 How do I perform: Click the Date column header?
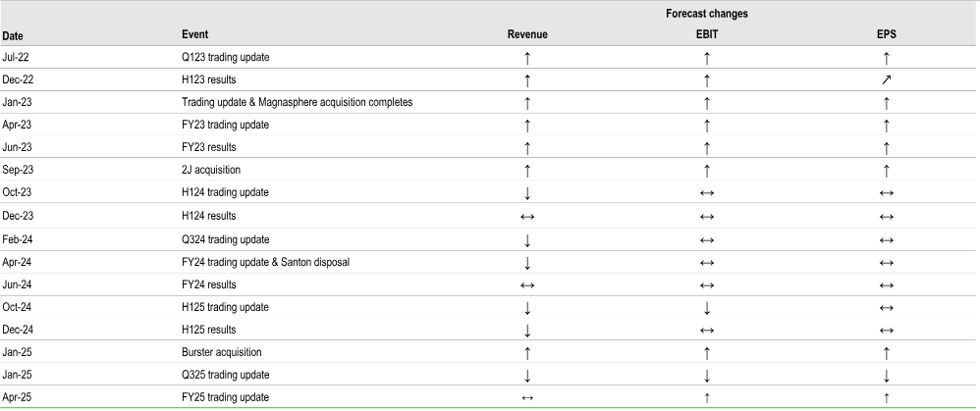13,36
